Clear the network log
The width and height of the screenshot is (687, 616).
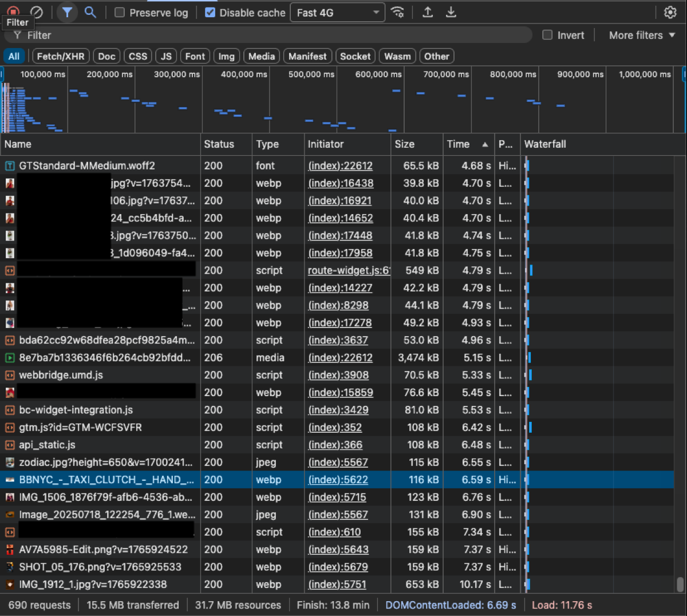click(35, 12)
